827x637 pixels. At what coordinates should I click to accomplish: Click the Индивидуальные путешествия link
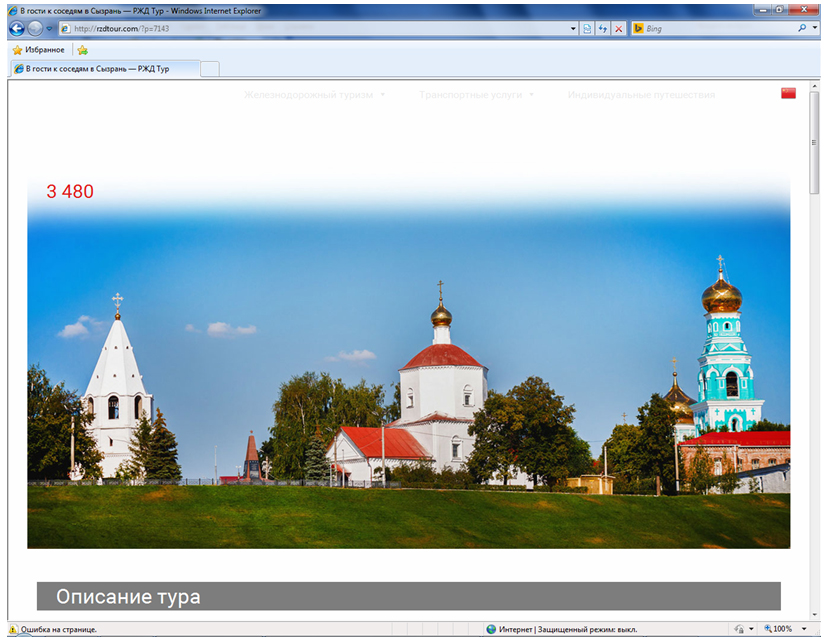pos(641,95)
